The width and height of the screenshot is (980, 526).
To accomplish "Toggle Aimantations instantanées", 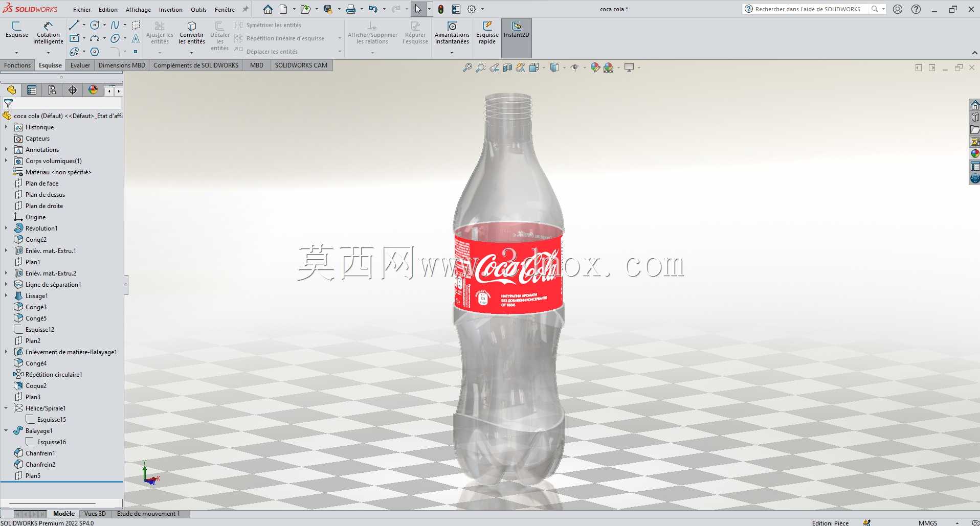I will 452,33.
